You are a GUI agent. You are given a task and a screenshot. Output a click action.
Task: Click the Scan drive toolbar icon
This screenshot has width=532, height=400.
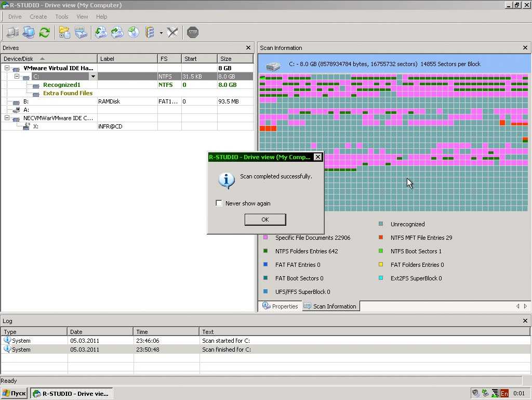[x=81, y=32]
